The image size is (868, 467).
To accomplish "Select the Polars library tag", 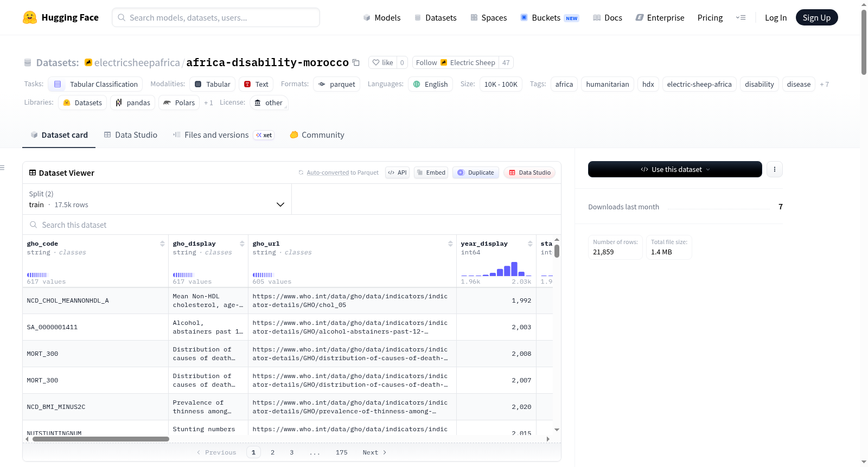I will point(179,103).
